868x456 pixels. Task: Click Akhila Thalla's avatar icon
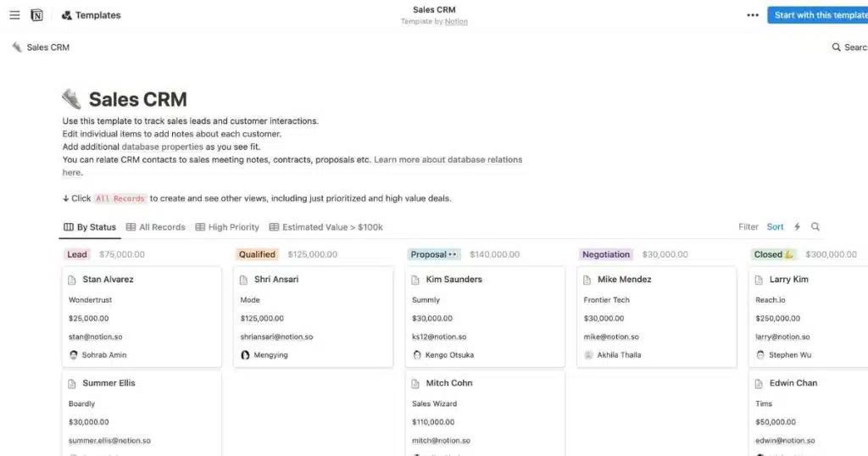(x=588, y=355)
